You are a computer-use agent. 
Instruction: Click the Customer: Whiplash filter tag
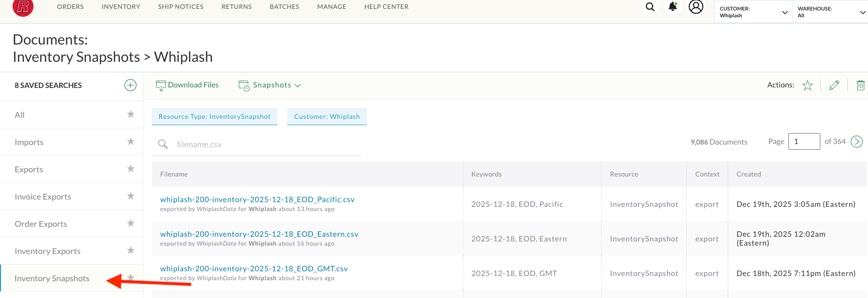[x=327, y=116]
